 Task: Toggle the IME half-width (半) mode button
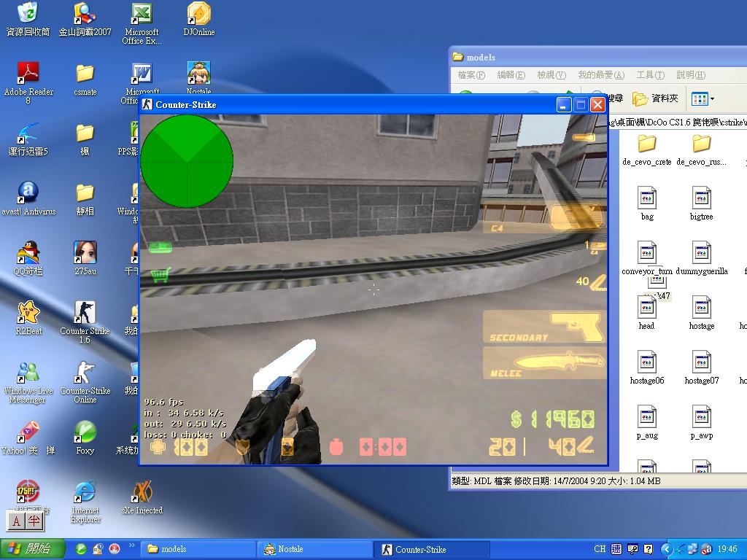[34, 521]
